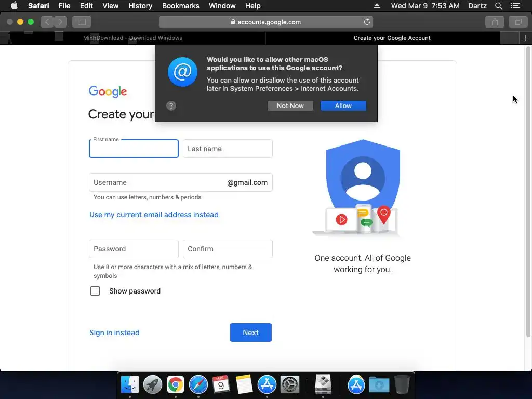Click the Username field
The width and height of the screenshot is (532, 399).
180,182
